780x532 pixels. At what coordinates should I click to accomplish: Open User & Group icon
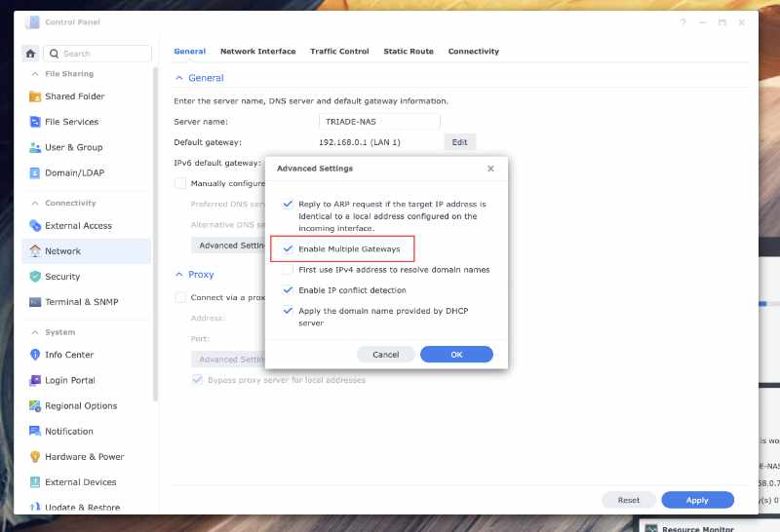pyautogui.click(x=35, y=148)
